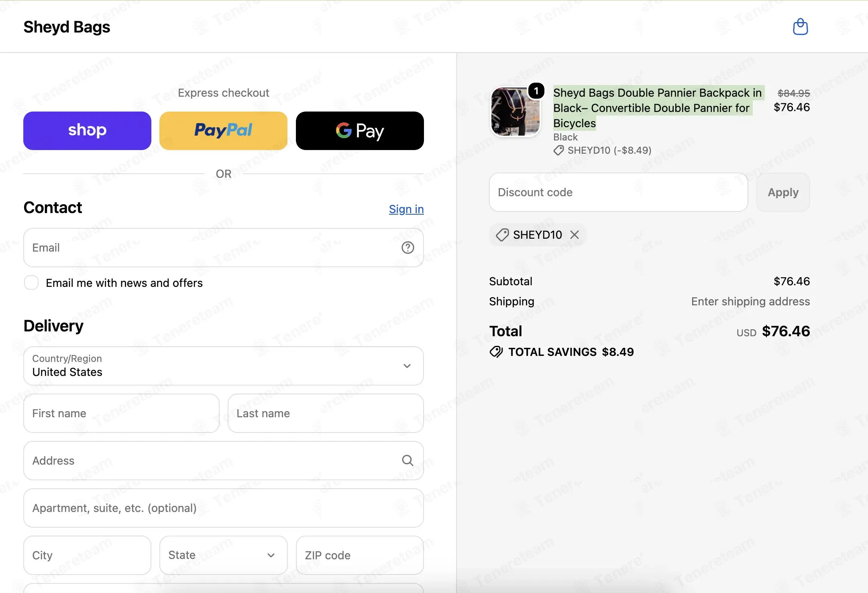
Task: Focus the ZIP code field
Action: 360,555
